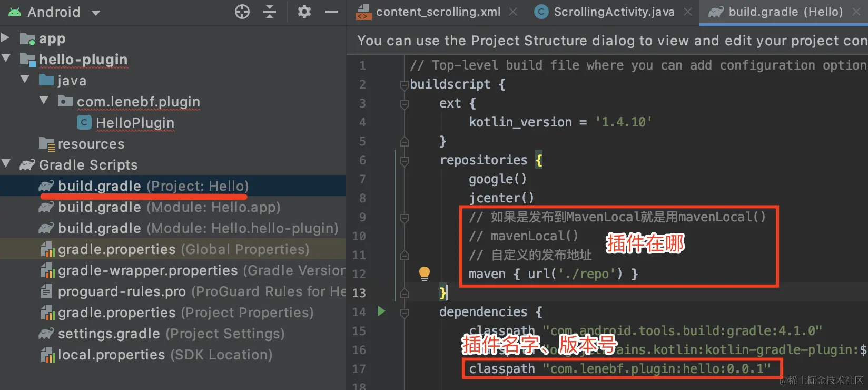Select the resources folder
The image size is (868, 390).
click(x=91, y=144)
